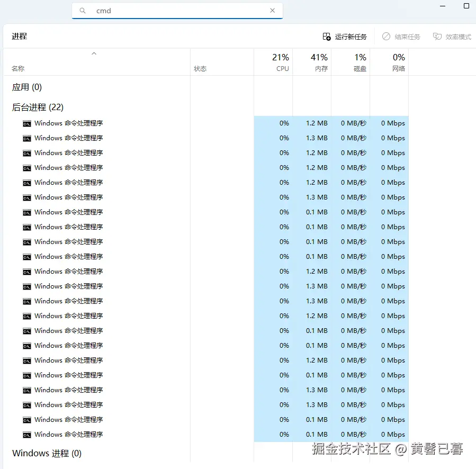
Task: Click the 运行新任务 button
Action: coord(345,37)
